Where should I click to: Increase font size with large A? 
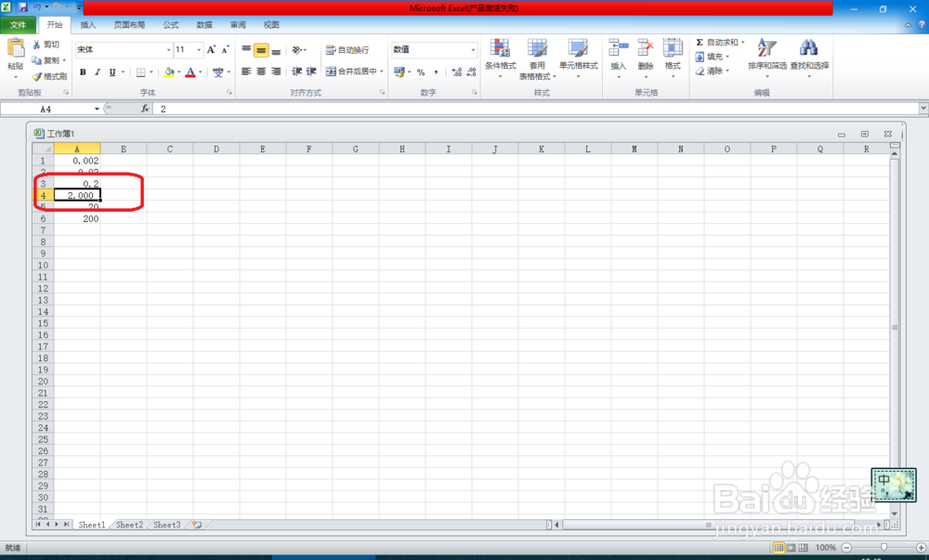[x=211, y=50]
